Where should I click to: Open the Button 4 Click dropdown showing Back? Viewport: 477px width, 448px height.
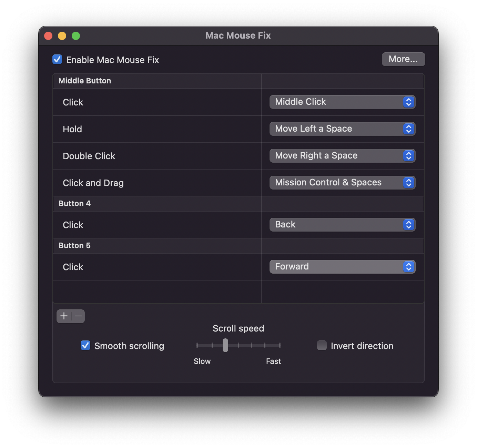pyautogui.click(x=342, y=225)
